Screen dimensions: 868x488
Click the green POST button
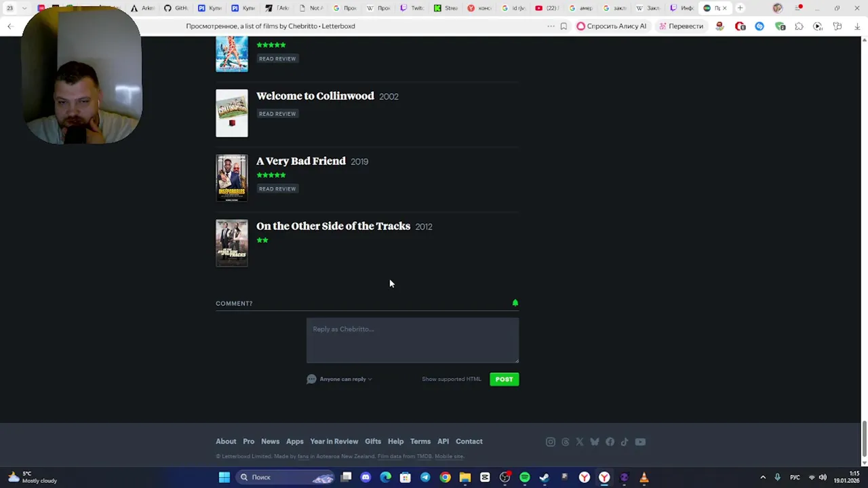coord(504,380)
